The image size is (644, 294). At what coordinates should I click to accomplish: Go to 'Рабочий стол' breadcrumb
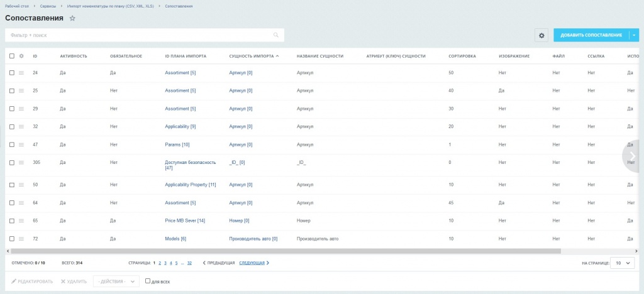(x=17, y=6)
